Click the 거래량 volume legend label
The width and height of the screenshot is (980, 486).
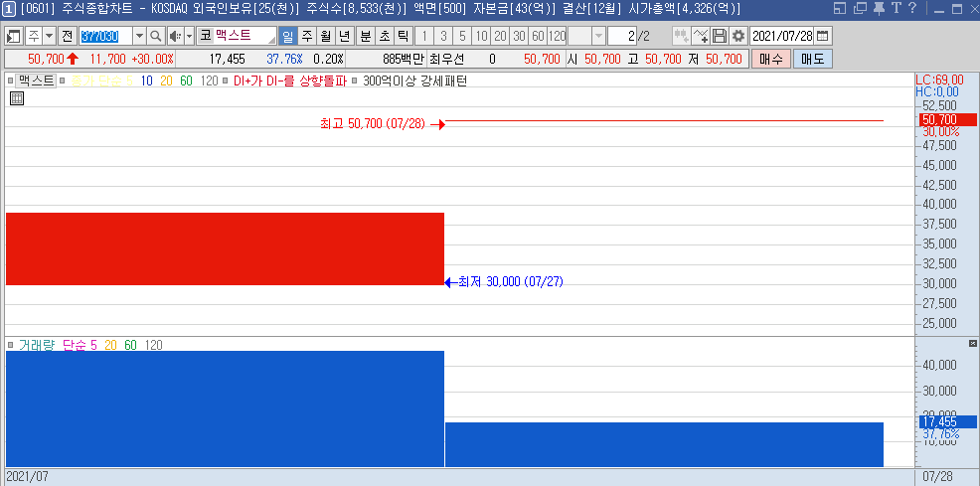pos(37,345)
